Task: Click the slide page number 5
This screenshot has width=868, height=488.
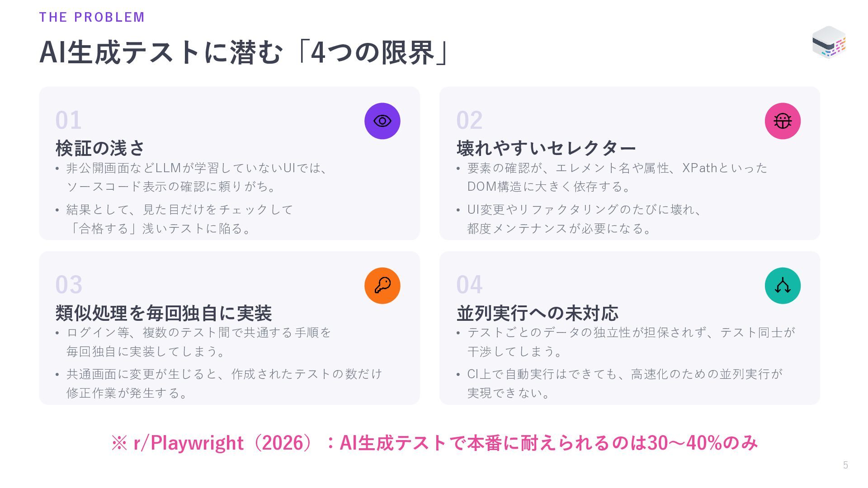Action: (845, 465)
